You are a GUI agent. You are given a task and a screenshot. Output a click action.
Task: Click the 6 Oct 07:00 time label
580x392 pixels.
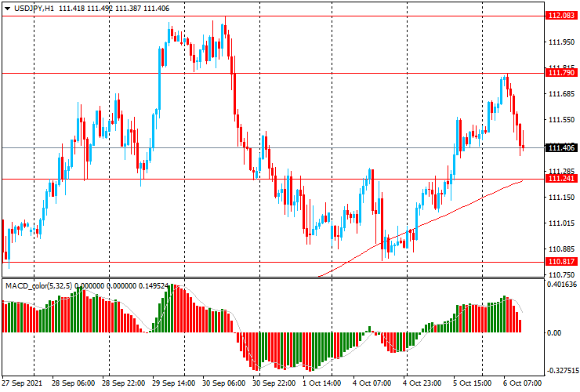pyautogui.click(x=520, y=384)
